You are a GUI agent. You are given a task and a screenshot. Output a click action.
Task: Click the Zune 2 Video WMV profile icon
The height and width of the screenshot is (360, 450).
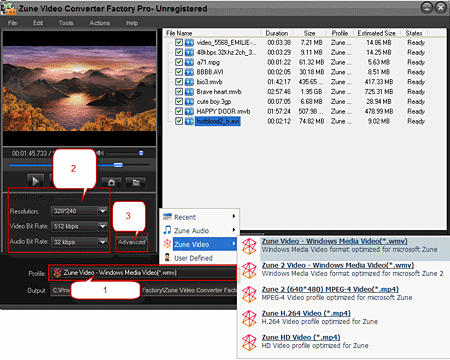click(x=249, y=270)
